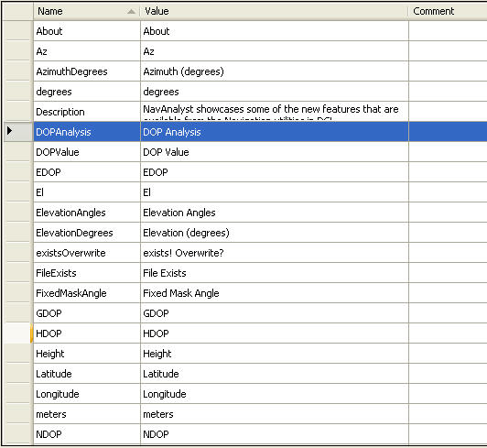Select the 'Height' name cell
The image size is (487, 448).
pos(87,354)
